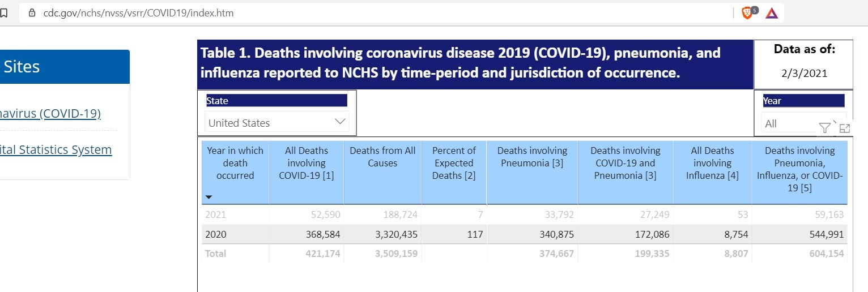Click All Deaths involving Influenza column header

pos(712,163)
